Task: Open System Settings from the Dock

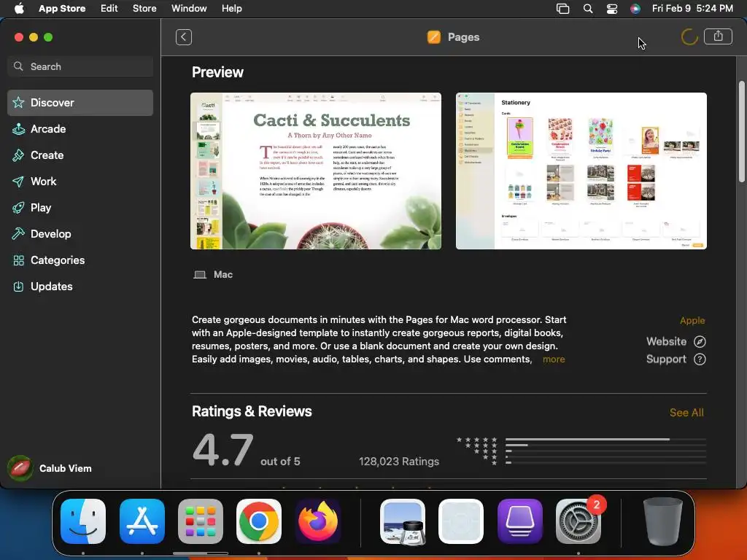Action: click(x=578, y=521)
